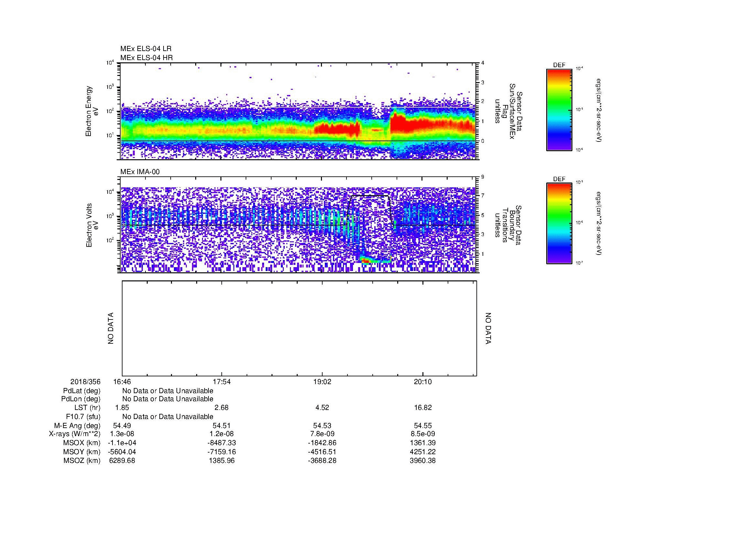
Task: Click the red low-energy ion burst in IMA panel
Action: point(366,260)
